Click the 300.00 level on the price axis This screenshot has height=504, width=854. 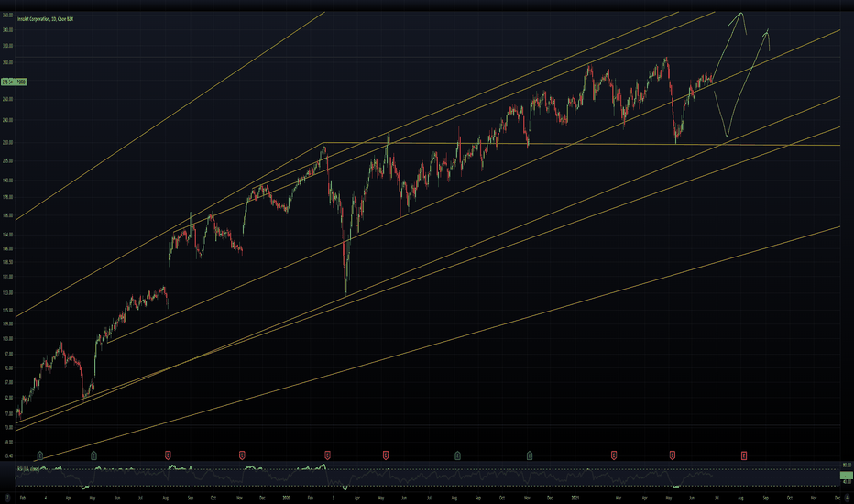[7, 62]
